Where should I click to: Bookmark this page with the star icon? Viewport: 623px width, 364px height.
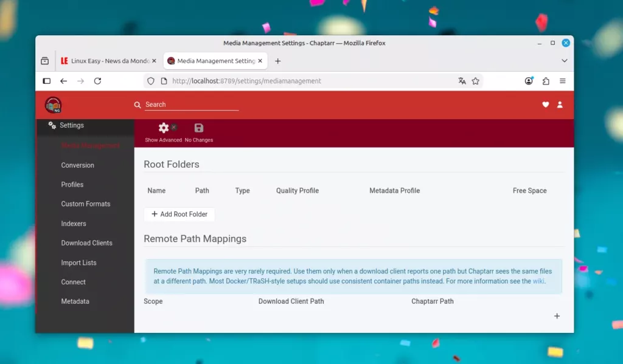click(x=476, y=81)
